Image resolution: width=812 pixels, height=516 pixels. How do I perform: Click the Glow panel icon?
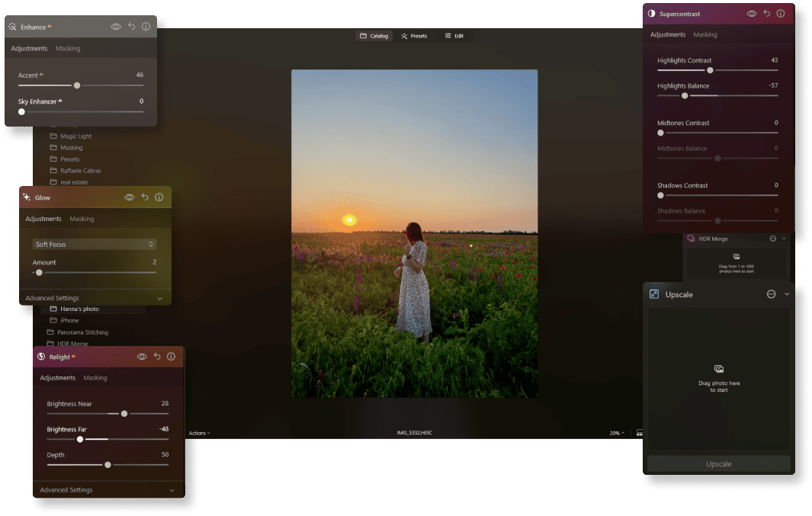[27, 197]
